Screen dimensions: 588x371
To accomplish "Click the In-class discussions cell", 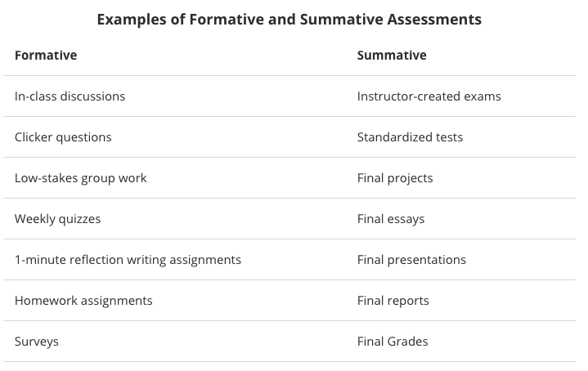I will click(x=70, y=96).
